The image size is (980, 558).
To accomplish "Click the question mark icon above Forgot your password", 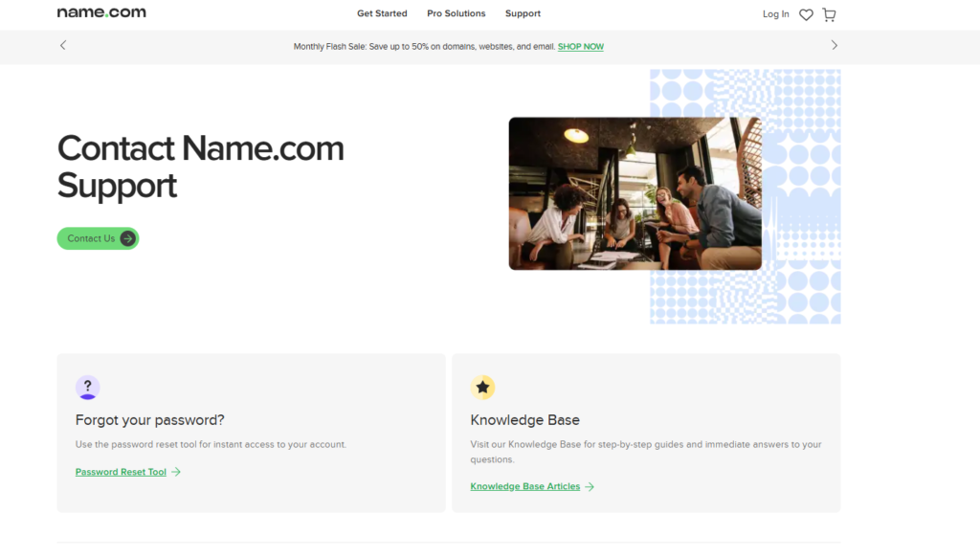I will pos(87,388).
